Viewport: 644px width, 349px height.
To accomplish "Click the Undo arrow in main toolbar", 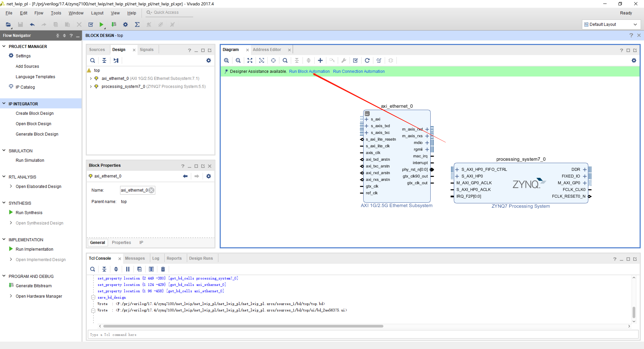I will coord(32,24).
